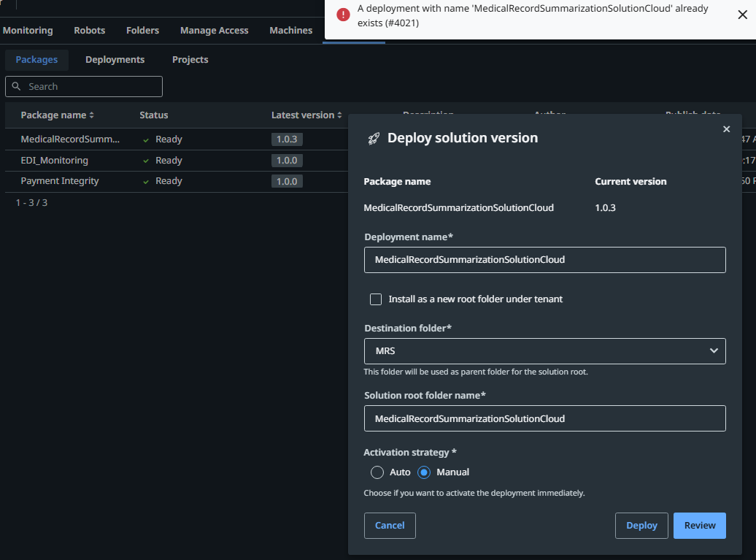756x560 pixels.
Task: Click the Payment Integrity Ready checkmark icon
Action: click(x=146, y=181)
